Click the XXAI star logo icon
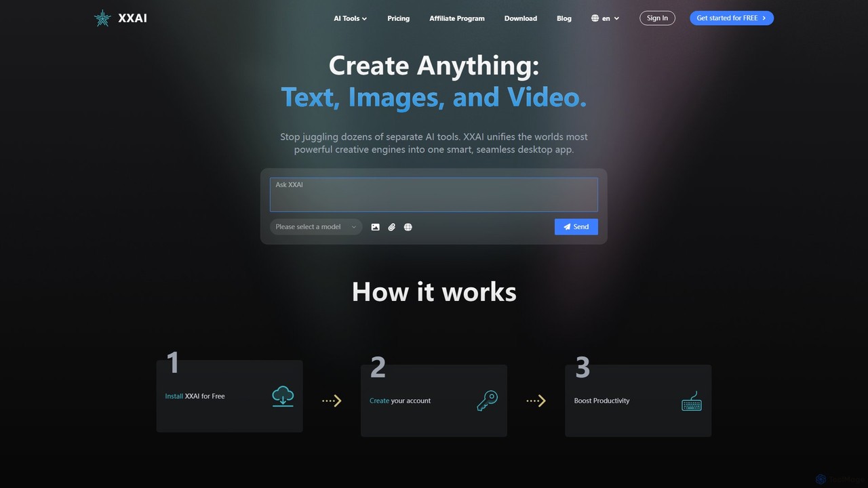The width and height of the screenshot is (868, 488). coord(102,18)
